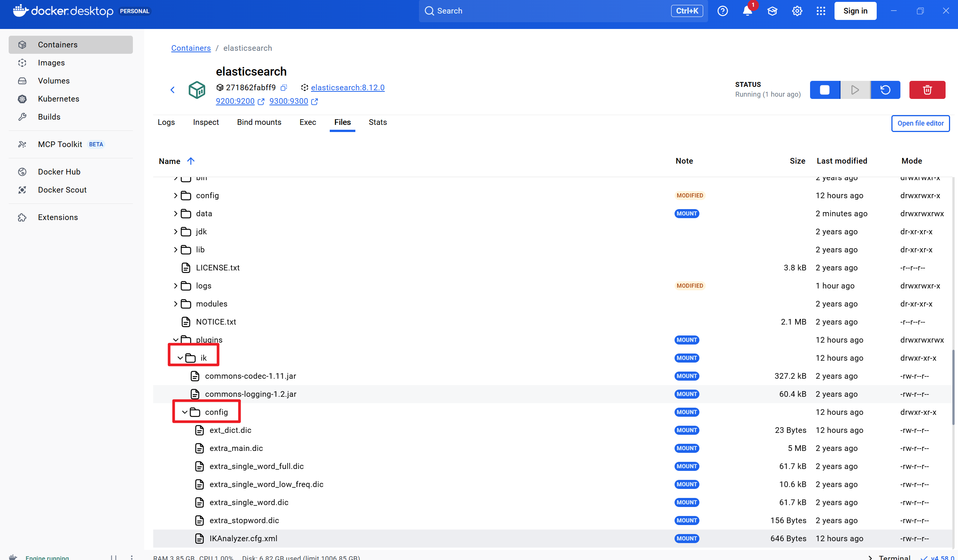
Task: Open the help question mark icon
Action: [x=722, y=11]
